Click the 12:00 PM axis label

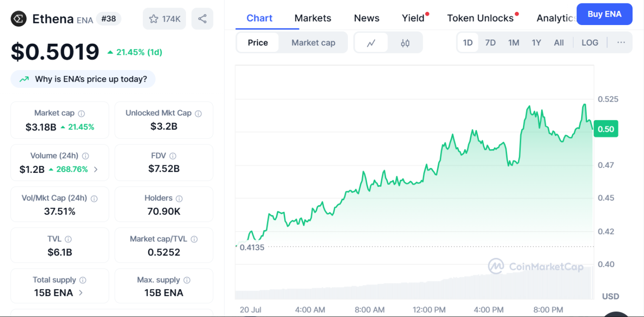point(429,310)
